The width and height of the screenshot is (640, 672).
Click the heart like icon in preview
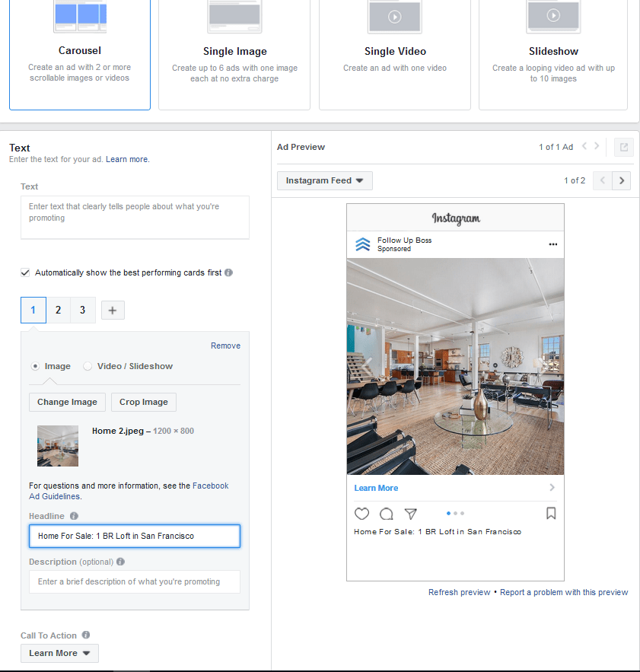coord(361,514)
